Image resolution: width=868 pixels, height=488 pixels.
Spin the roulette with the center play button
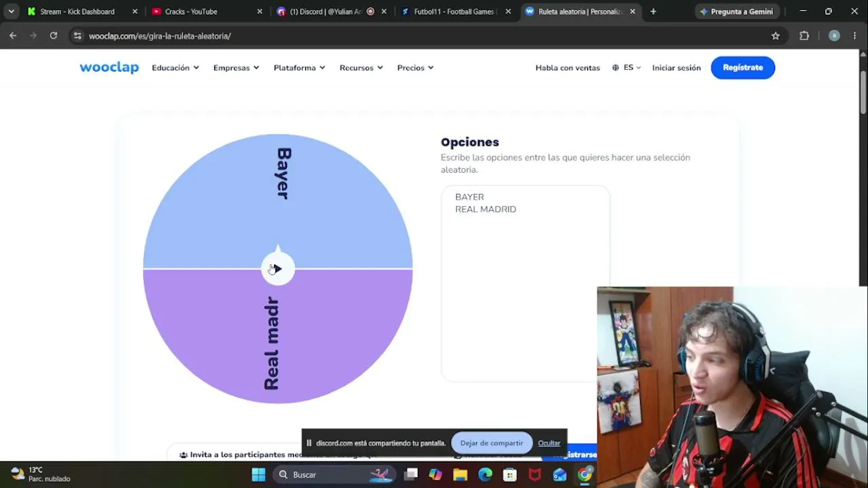(x=278, y=269)
